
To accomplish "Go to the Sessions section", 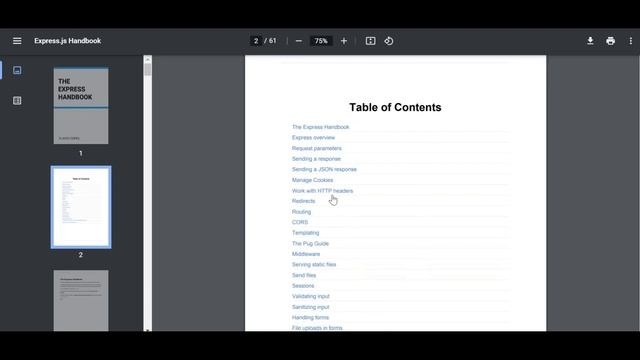I will [303, 286].
